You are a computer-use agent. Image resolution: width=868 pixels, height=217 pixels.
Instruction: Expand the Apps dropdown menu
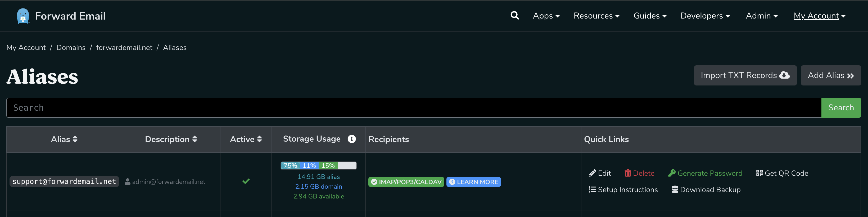pyautogui.click(x=546, y=16)
